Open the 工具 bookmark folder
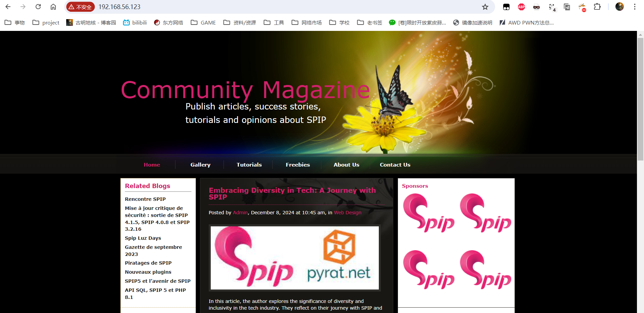The image size is (644, 313). pyautogui.click(x=274, y=23)
